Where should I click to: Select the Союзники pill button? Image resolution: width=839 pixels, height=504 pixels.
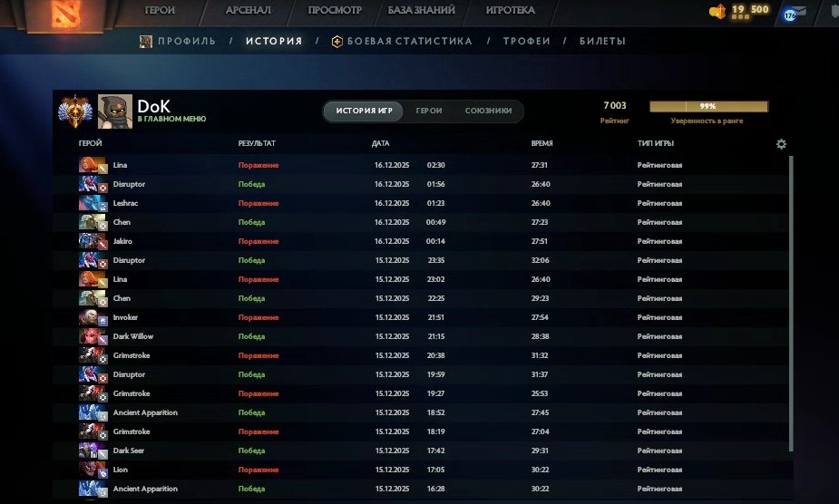pos(488,111)
